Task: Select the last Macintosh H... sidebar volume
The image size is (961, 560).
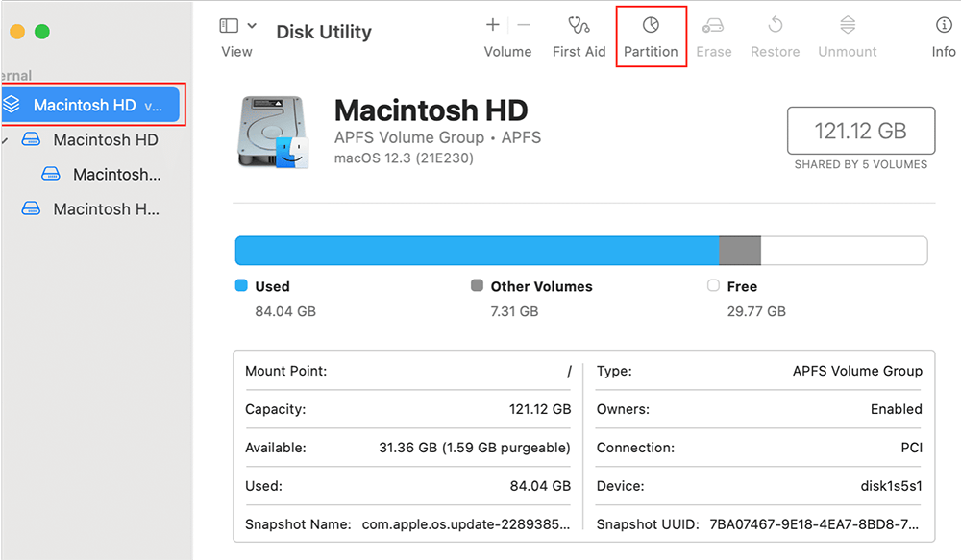Action: pyautogui.click(x=106, y=209)
